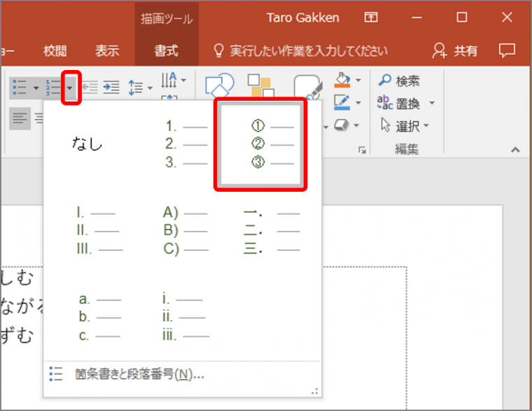Expand the shape outline dropdown arrow
The height and width of the screenshot is (411, 532).
click(x=358, y=103)
